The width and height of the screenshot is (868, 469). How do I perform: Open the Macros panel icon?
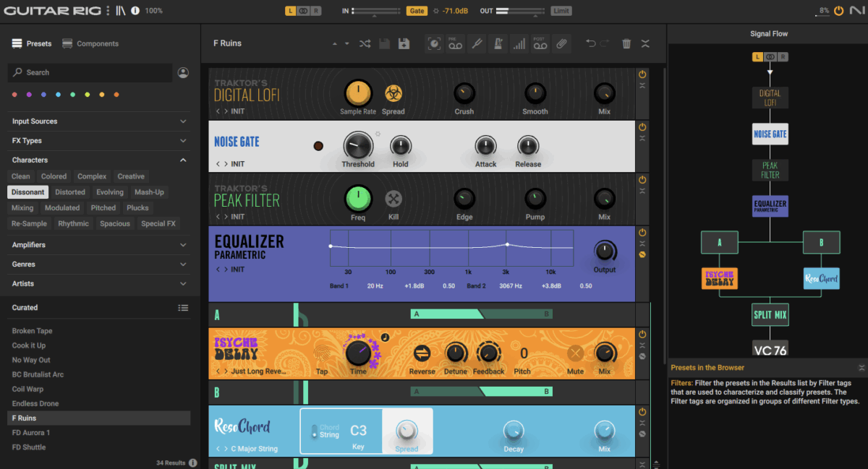(434, 43)
